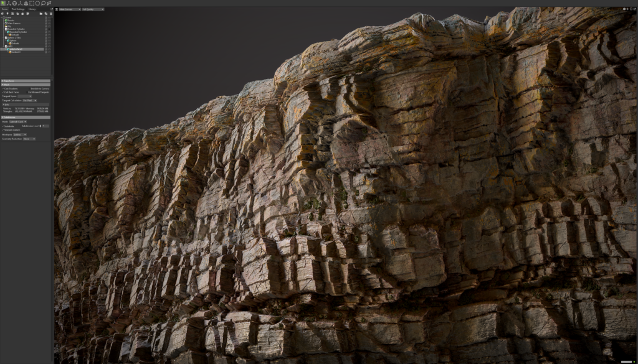
Task: Switch to the History tab
Action: click(32, 9)
